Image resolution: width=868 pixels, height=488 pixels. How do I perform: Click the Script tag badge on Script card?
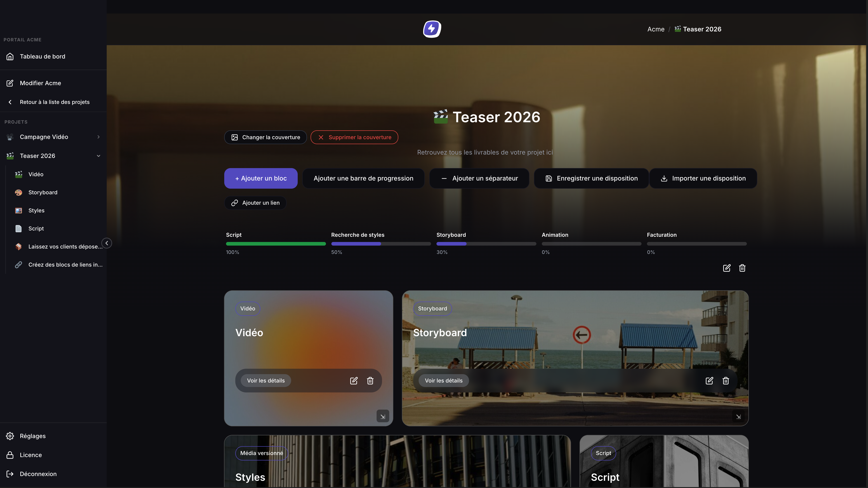tap(603, 453)
